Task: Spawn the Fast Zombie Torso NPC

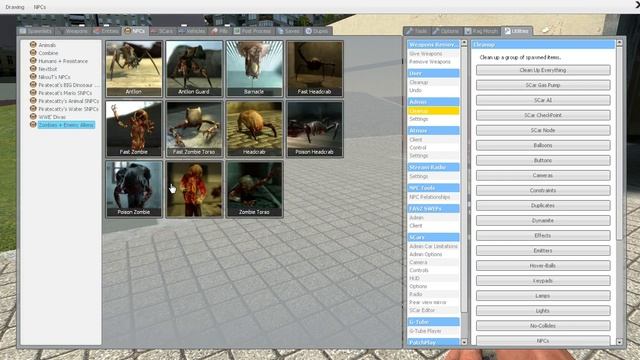Action: click(194, 129)
